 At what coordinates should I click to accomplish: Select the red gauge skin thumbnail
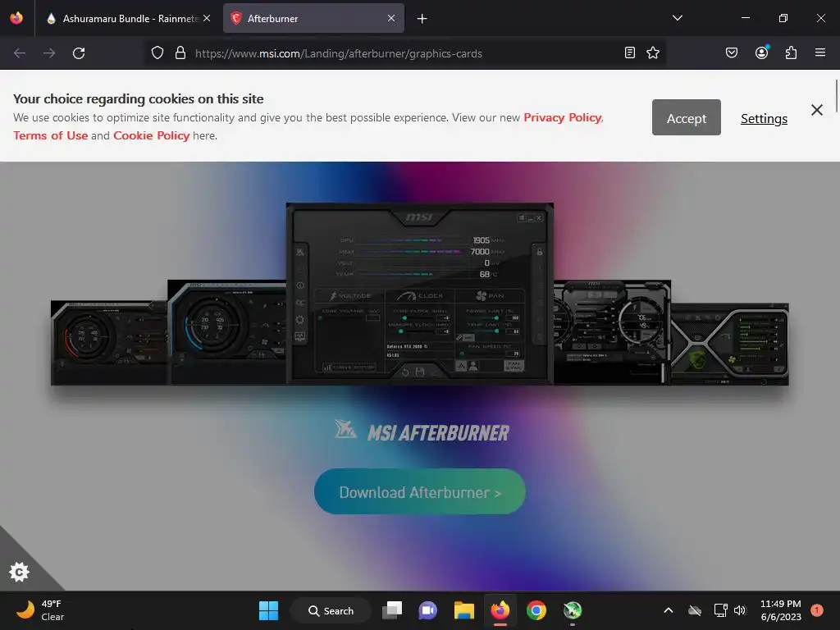pyautogui.click(x=109, y=343)
